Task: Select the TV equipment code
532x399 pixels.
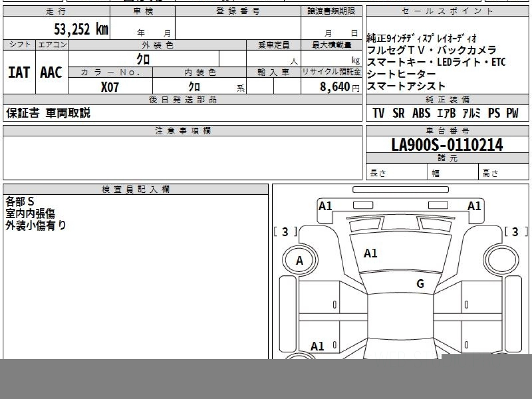Action: (379, 113)
